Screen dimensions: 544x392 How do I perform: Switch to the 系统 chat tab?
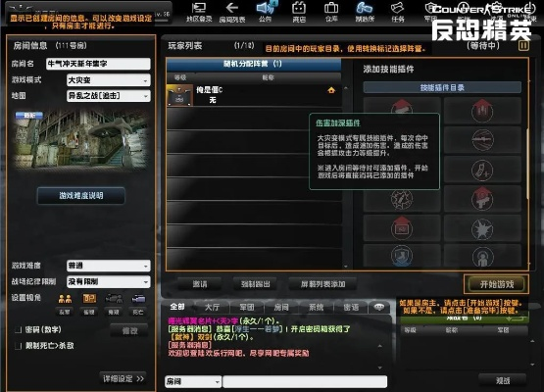tap(316, 307)
